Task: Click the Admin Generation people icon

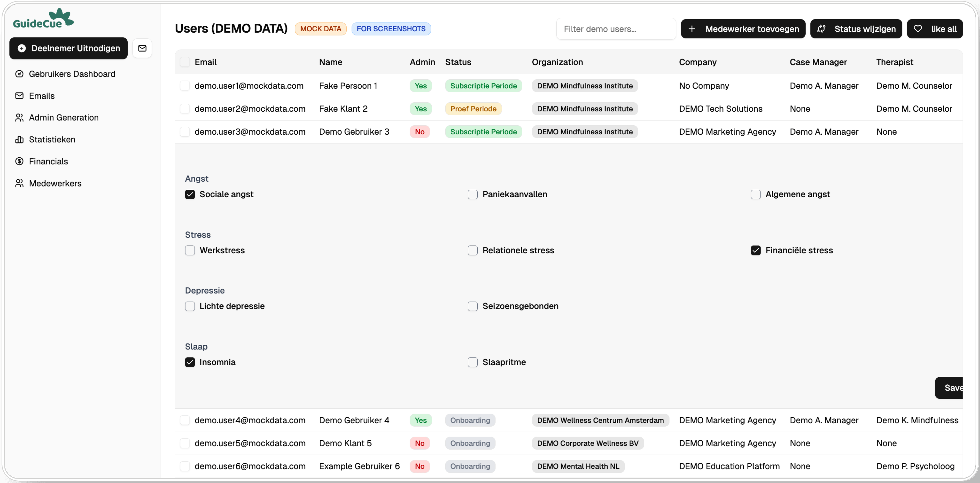Action: click(x=20, y=117)
